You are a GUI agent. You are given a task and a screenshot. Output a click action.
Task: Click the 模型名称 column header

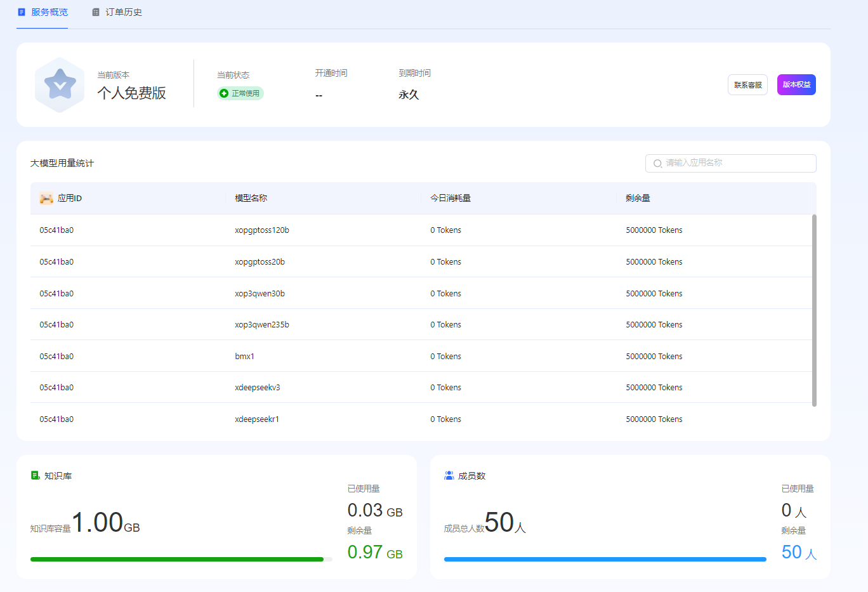pyautogui.click(x=251, y=199)
